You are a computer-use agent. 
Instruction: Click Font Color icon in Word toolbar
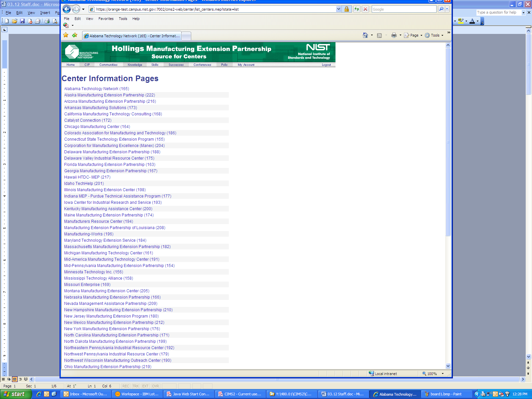[x=472, y=21]
